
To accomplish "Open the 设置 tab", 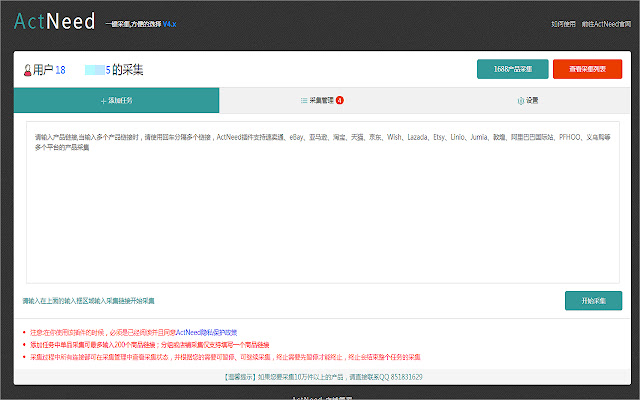I will 528,100.
